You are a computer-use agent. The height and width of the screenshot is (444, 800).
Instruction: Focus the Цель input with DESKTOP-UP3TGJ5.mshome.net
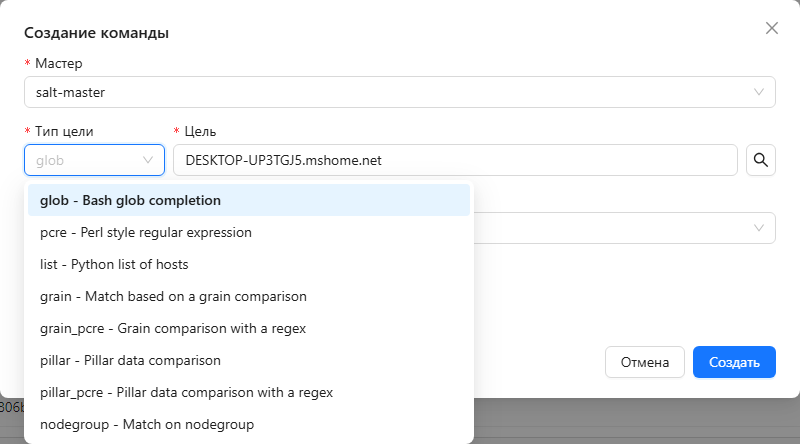click(455, 160)
